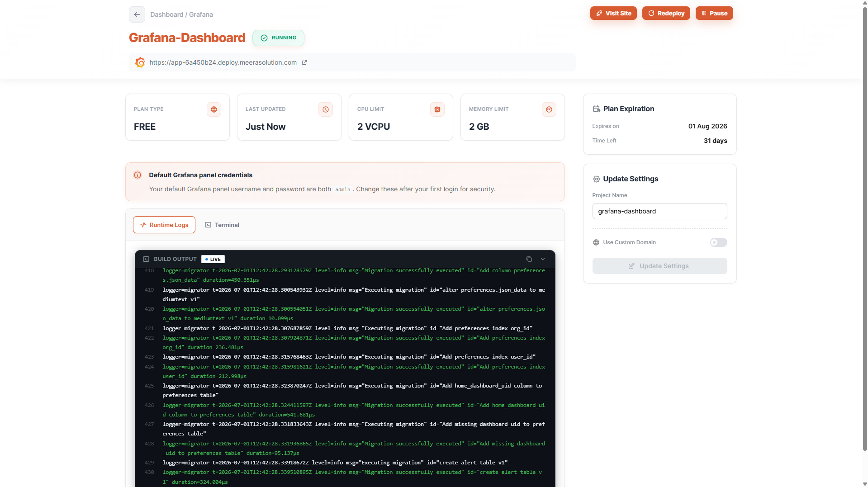The image size is (868, 487).
Task: Click the disabled Update Settings button
Action: (659, 266)
